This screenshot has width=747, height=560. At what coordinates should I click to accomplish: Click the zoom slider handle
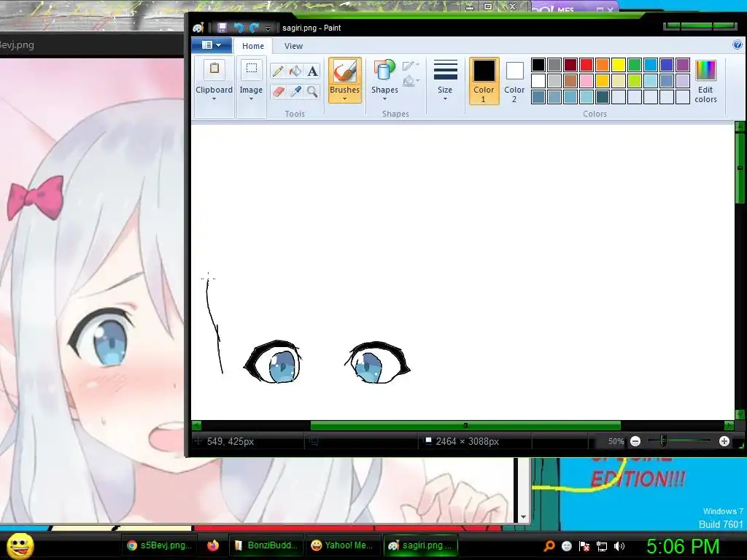tap(662, 441)
